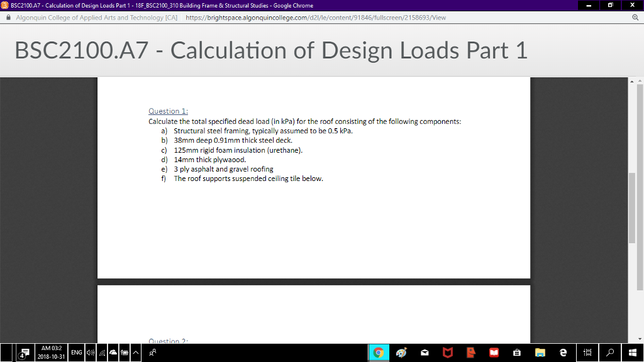Click the Question 1 underlined heading

pyautogui.click(x=166, y=111)
